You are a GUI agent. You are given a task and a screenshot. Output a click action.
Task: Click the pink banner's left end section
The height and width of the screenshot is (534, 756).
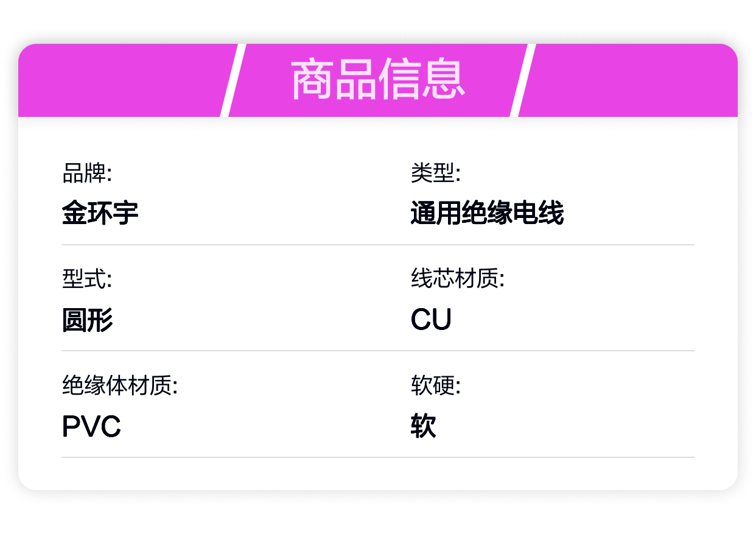point(122,80)
